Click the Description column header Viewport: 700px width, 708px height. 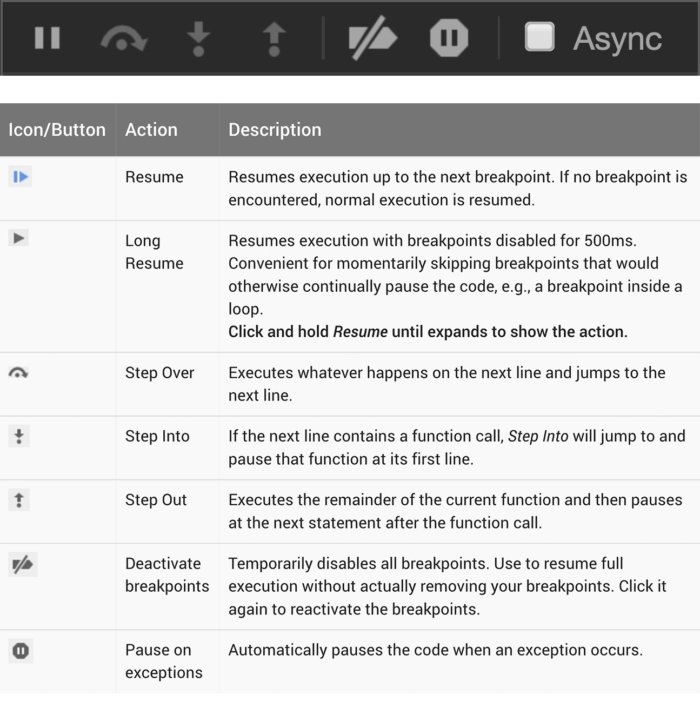275,130
